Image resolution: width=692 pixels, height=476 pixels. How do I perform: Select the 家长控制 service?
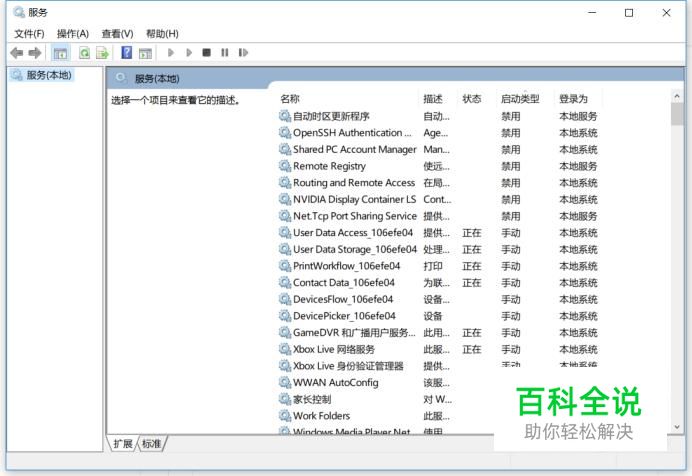[312, 400]
